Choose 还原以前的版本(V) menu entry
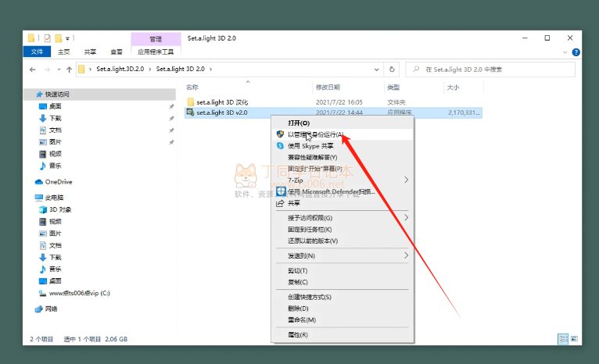 click(343, 241)
